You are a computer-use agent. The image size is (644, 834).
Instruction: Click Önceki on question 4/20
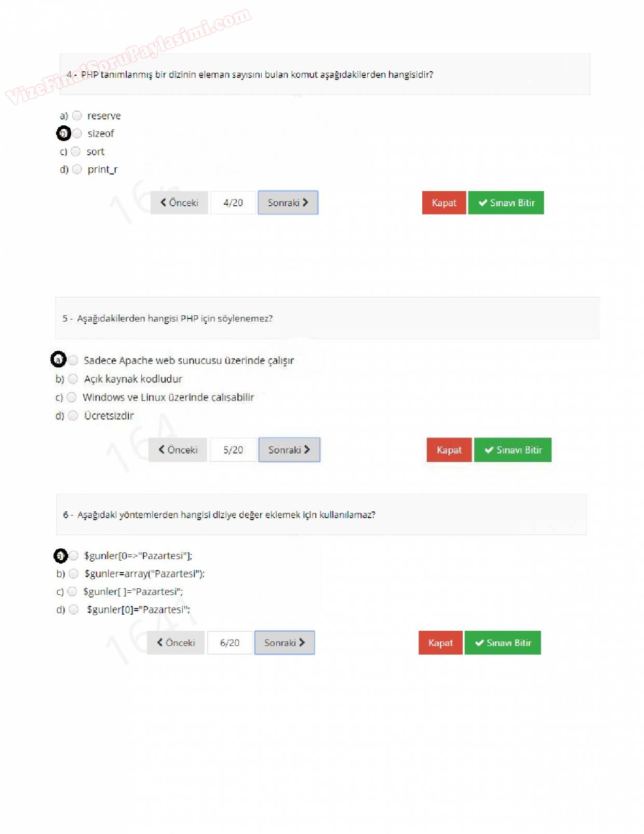click(179, 203)
